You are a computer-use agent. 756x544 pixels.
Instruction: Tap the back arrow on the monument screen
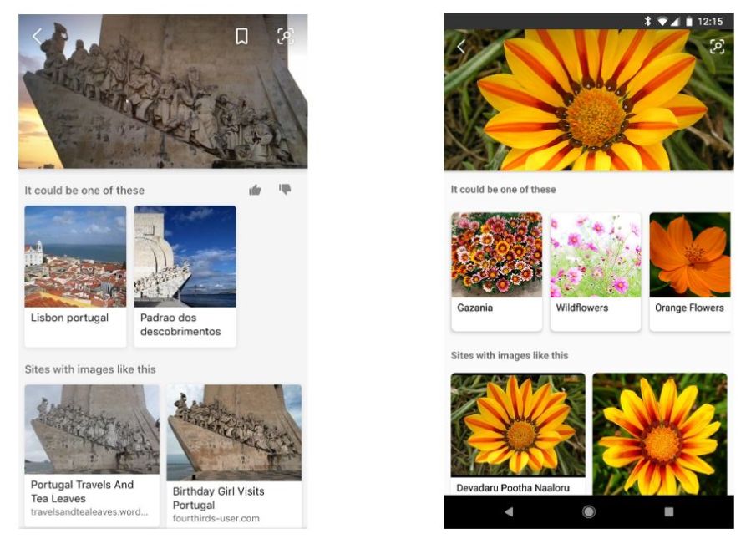38,37
